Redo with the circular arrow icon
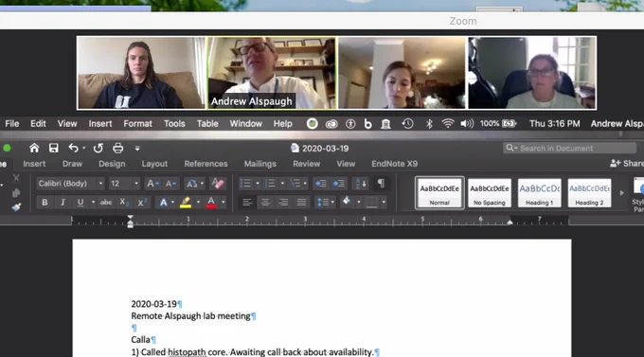 click(98, 149)
